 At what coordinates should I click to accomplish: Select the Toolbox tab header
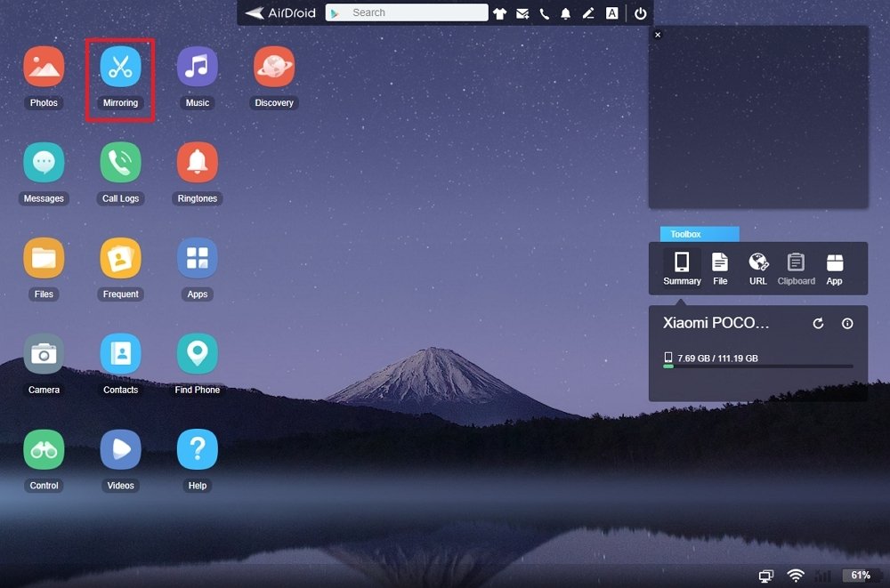coord(700,234)
